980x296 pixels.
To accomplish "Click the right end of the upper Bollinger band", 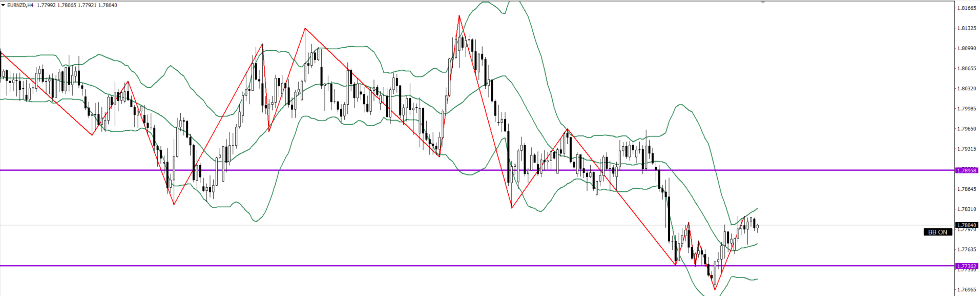I will click(757, 209).
